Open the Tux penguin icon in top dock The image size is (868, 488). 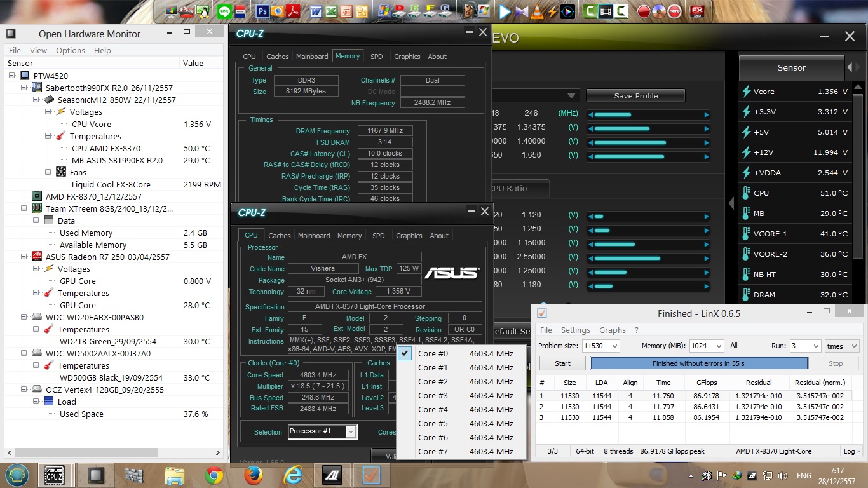pyautogui.click(x=203, y=11)
